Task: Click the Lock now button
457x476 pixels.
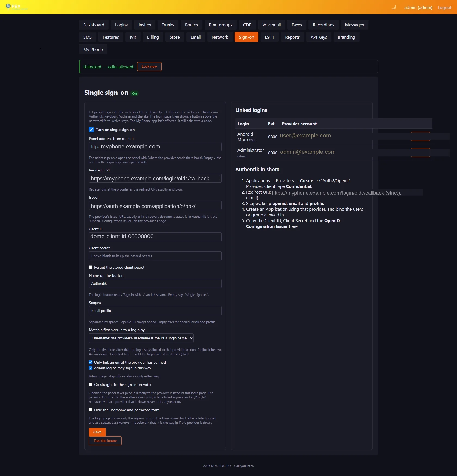Action: (x=149, y=66)
